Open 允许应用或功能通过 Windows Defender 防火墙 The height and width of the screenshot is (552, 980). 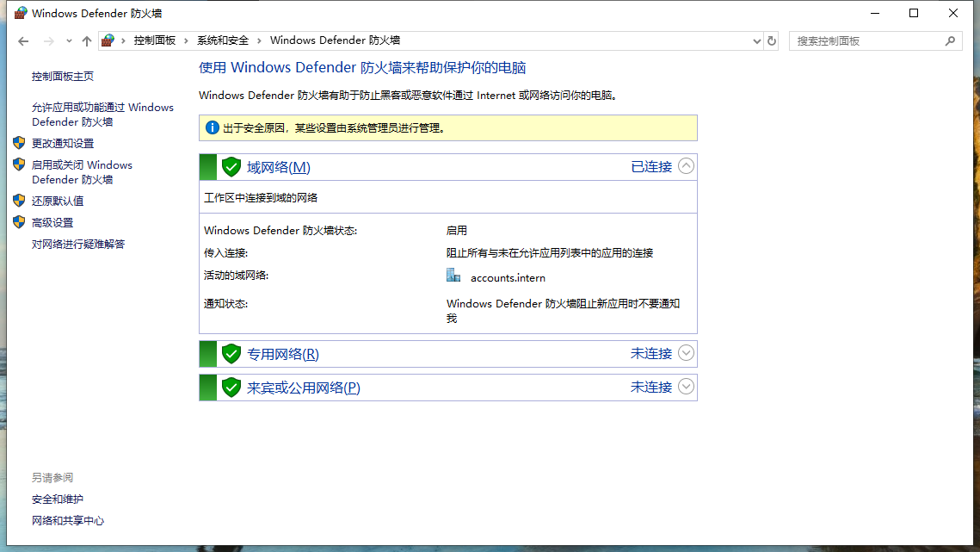pyautogui.click(x=102, y=115)
